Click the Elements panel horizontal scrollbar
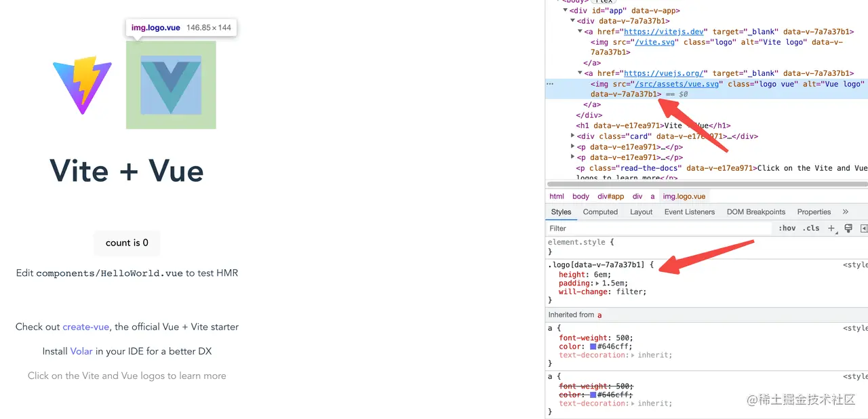 pos(707,184)
